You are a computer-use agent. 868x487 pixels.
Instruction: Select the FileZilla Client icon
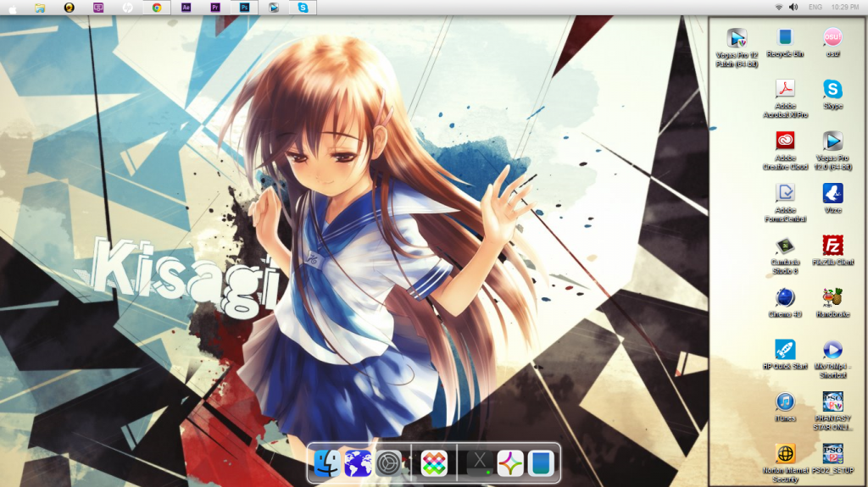[832, 250]
